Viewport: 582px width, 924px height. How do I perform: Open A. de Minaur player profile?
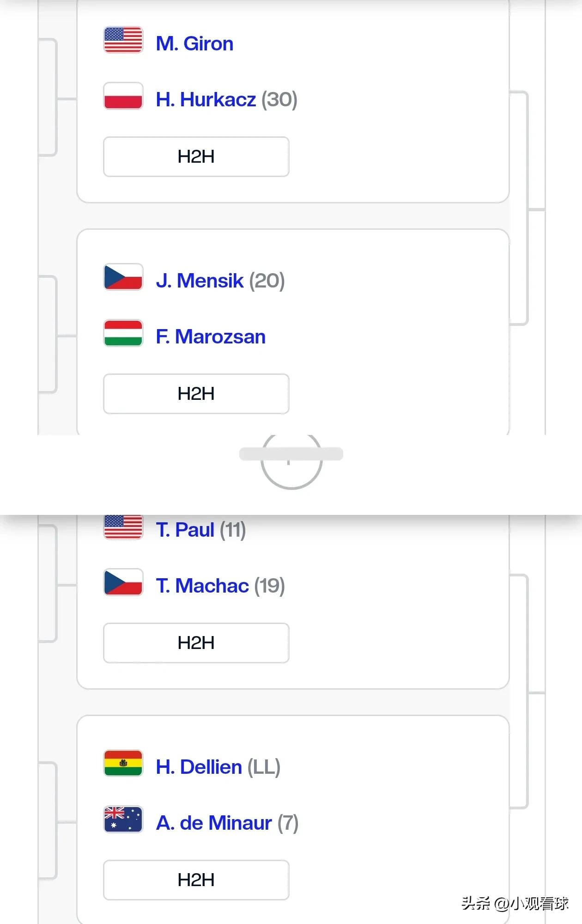tap(214, 823)
